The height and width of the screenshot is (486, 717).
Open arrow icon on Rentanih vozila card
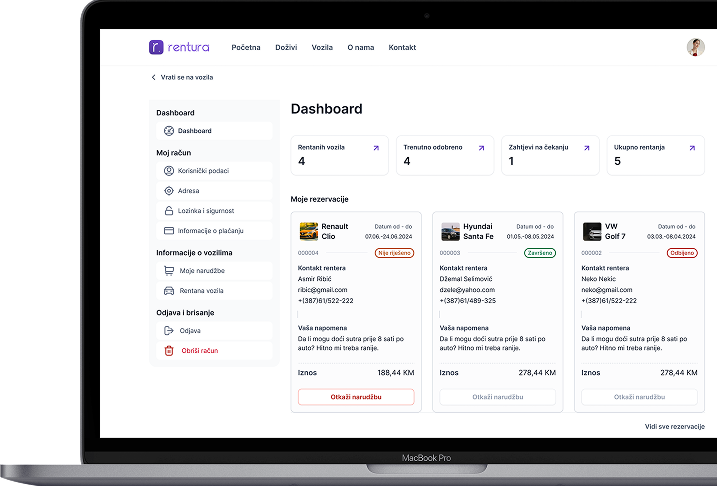click(376, 148)
